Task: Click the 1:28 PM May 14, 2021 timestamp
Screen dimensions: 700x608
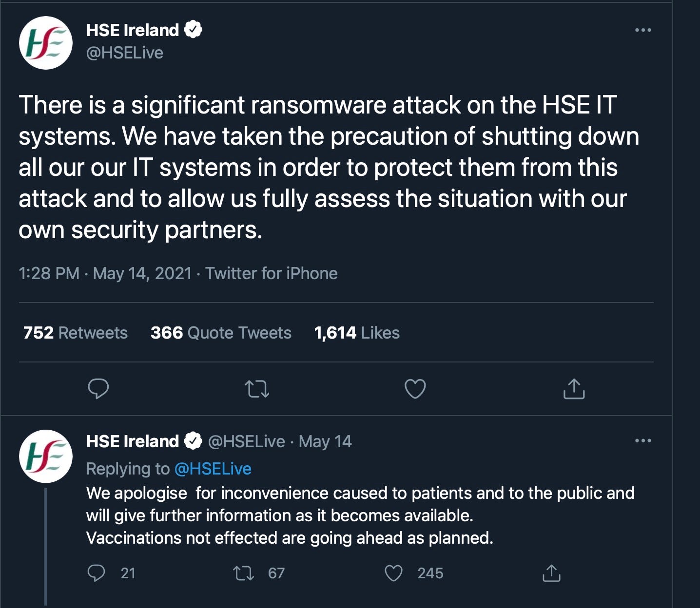Action: pyautogui.click(x=105, y=273)
